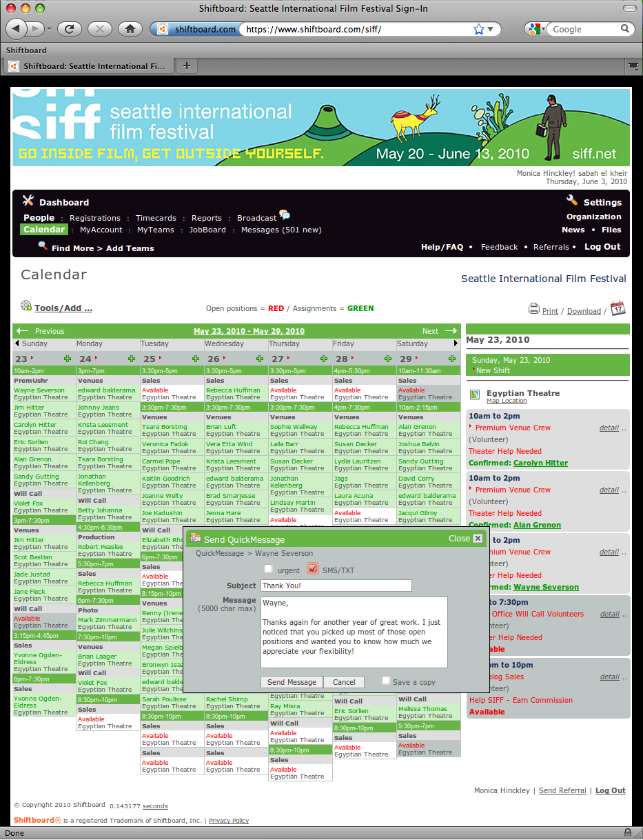Image resolution: width=643 pixels, height=840 pixels.
Task: Open the Organization link under Settings
Action: coord(594,217)
